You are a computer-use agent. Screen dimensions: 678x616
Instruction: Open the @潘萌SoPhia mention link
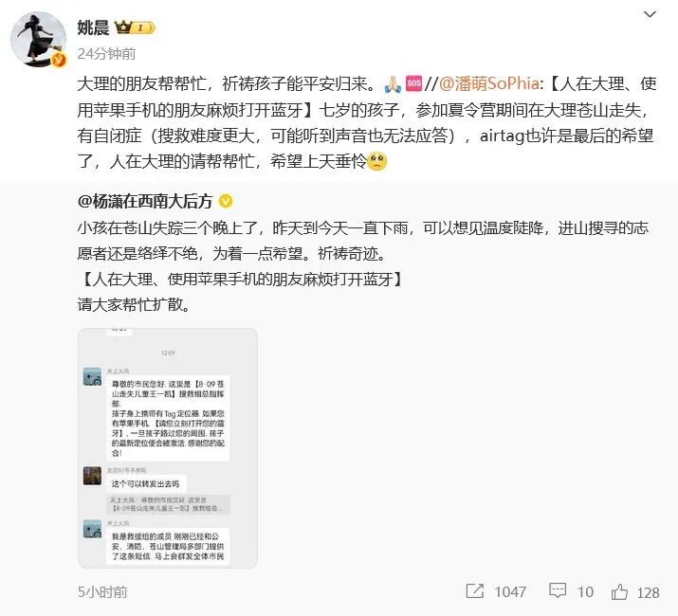pyautogui.click(x=489, y=83)
